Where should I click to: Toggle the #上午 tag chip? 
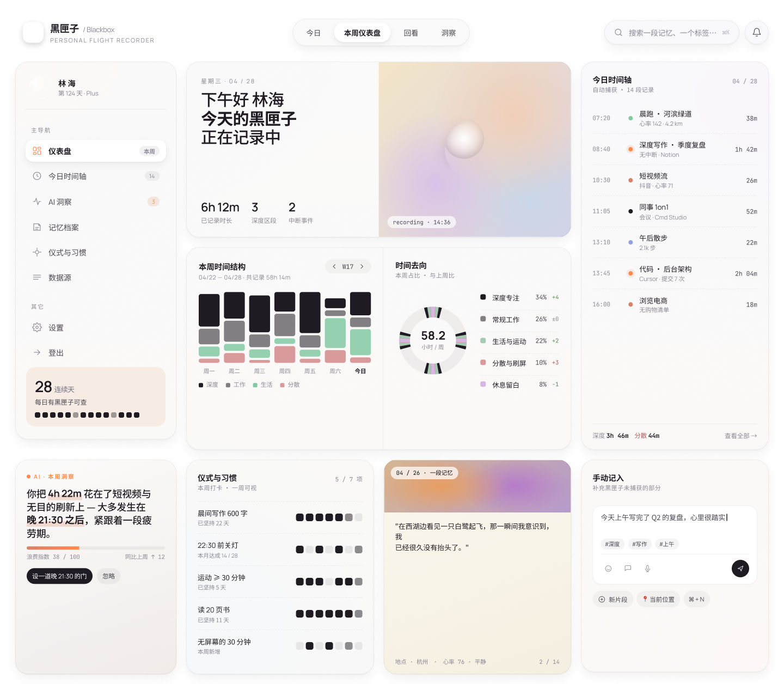666,544
